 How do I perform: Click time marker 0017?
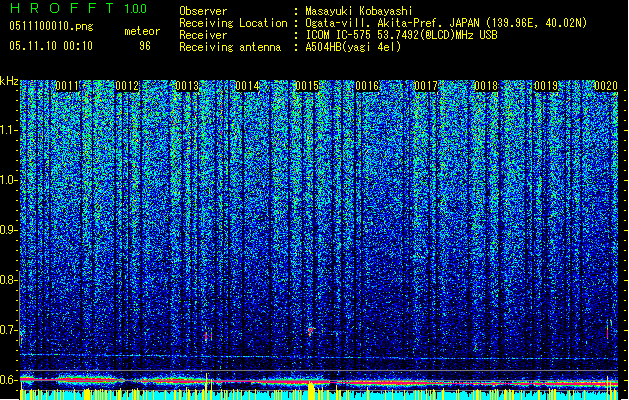[426, 86]
